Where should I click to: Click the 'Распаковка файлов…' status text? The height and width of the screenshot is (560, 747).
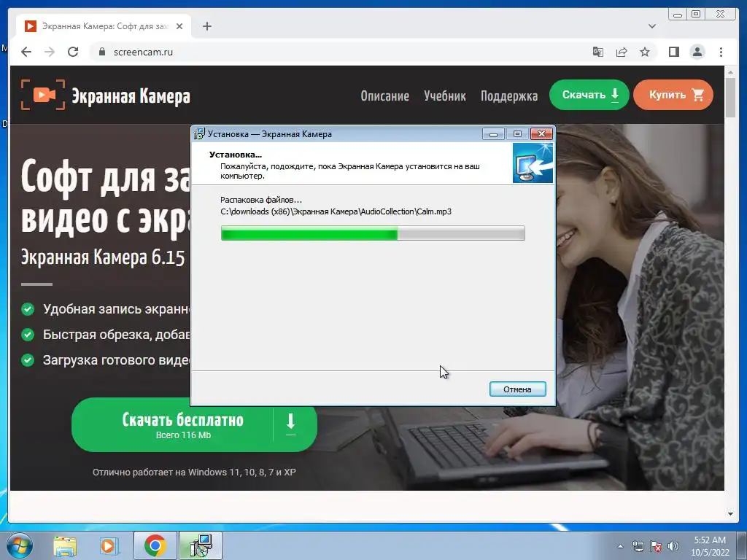(261, 200)
